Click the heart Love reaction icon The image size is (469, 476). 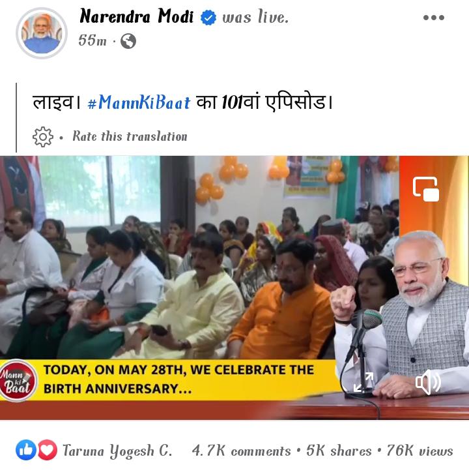(47, 450)
